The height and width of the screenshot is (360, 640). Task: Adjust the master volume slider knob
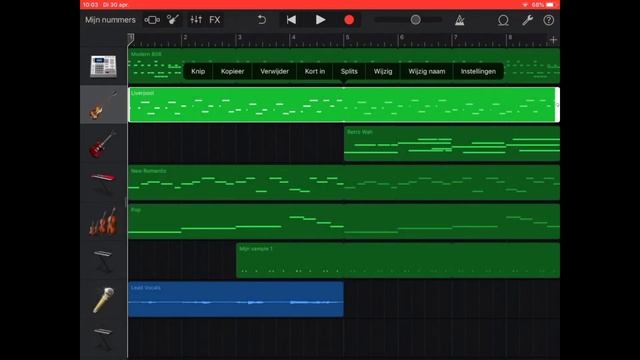(416, 20)
